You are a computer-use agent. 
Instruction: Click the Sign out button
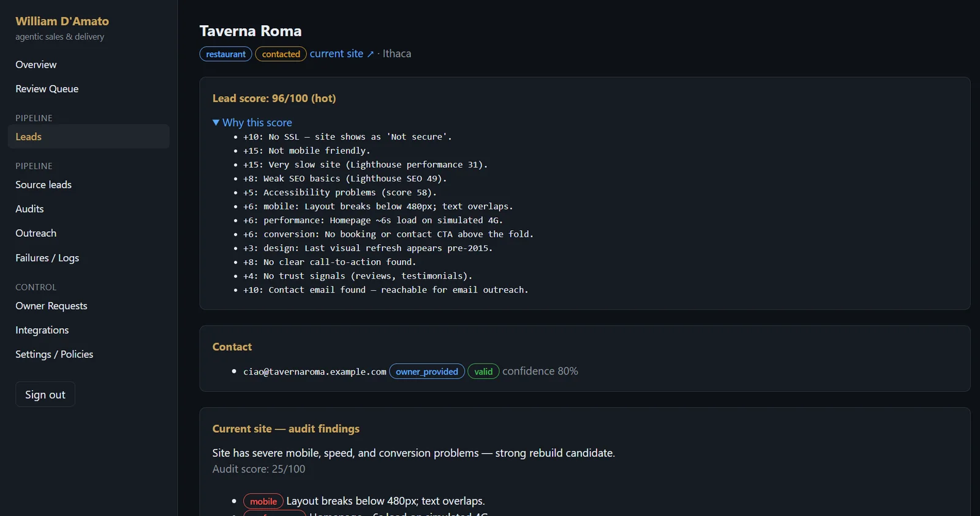(x=45, y=395)
